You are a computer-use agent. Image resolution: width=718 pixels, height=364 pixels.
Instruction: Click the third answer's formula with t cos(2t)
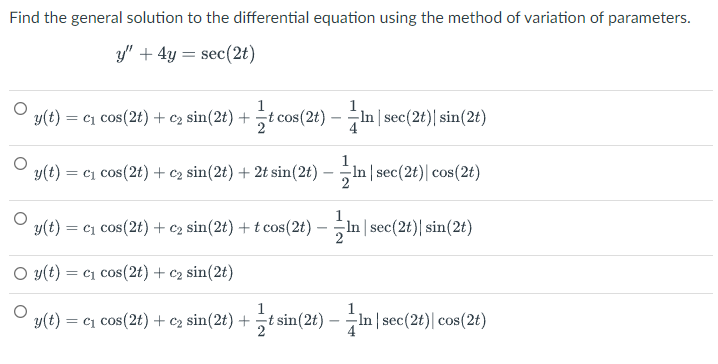point(253,228)
